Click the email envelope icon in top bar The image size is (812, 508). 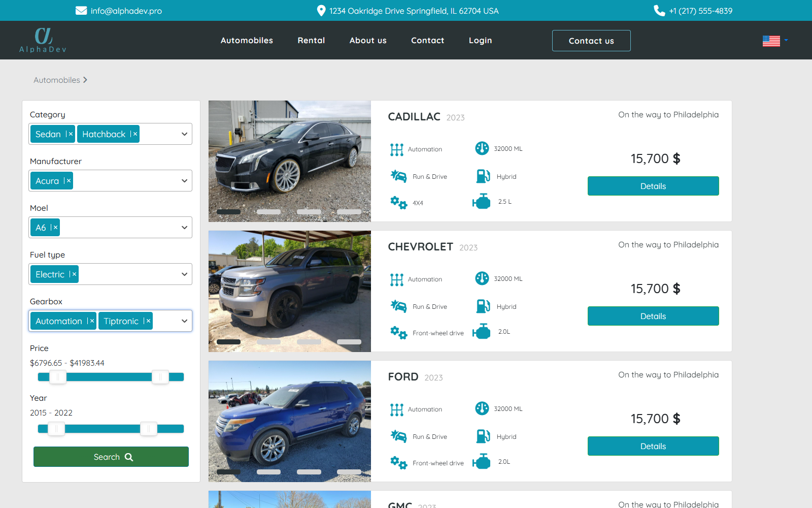81,11
